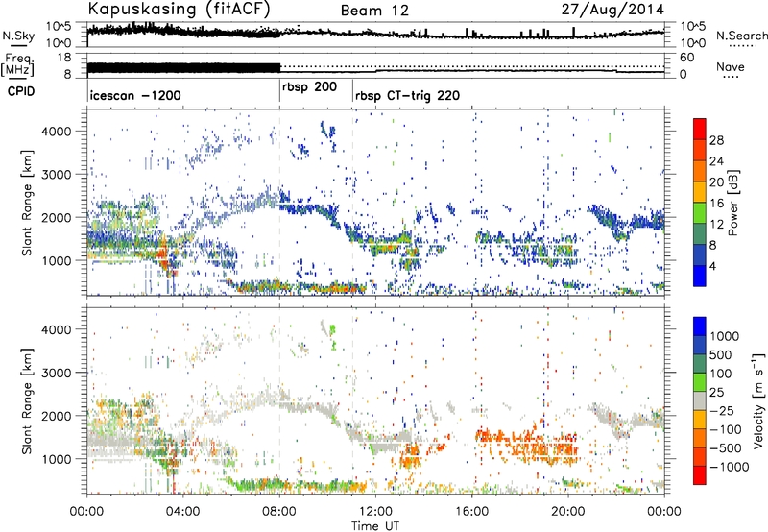Click the '08:00' time tick label
768x532 pixels.
pyautogui.click(x=279, y=512)
